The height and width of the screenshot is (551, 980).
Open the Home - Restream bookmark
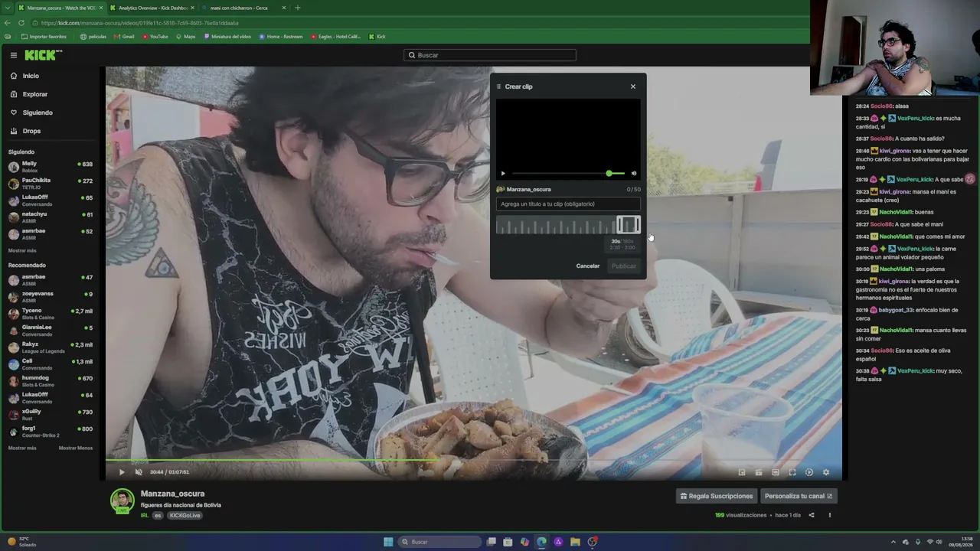(x=281, y=37)
